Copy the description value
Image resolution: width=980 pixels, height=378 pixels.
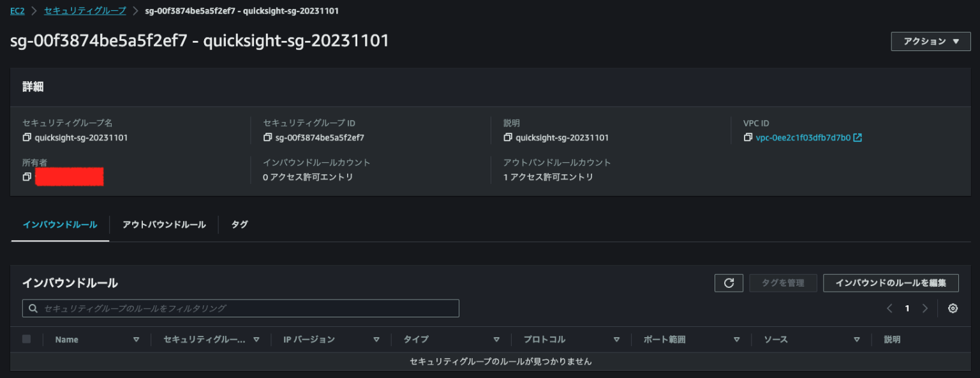click(x=507, y=137)
